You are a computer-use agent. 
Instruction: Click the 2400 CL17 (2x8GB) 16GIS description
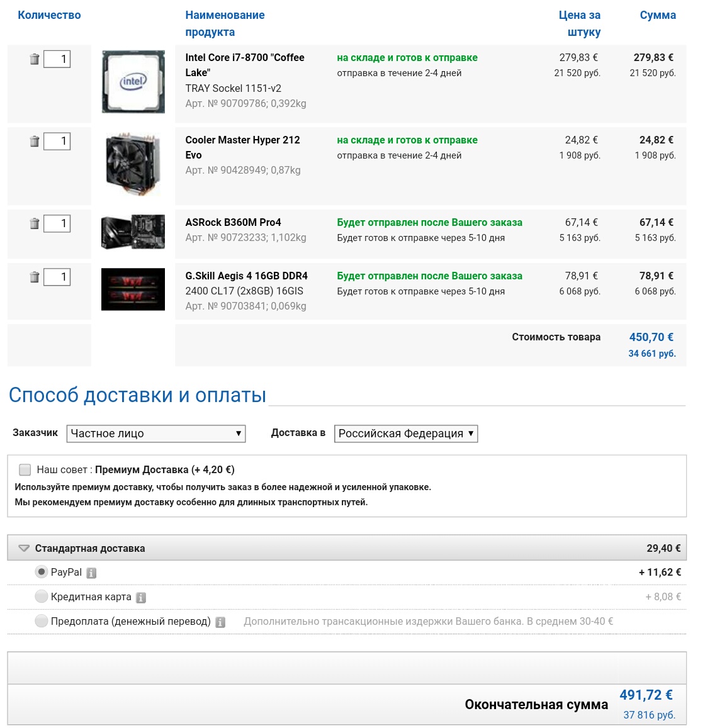tap(244, 291)
